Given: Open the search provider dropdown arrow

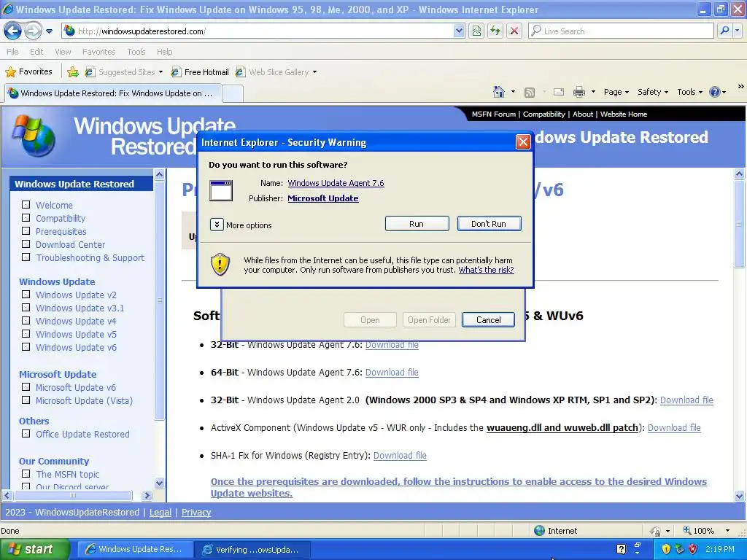Looking at the screenshot, I should click(738, 31).
